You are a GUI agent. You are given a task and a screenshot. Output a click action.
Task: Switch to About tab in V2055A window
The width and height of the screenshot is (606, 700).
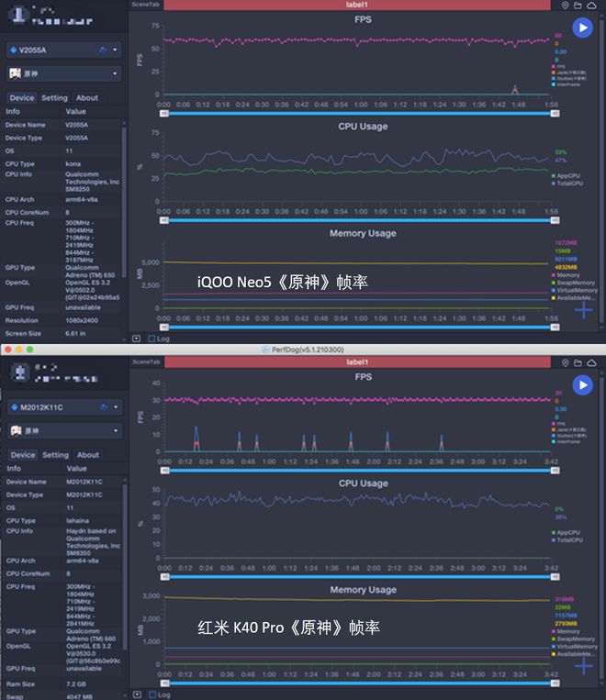[87, 98]
